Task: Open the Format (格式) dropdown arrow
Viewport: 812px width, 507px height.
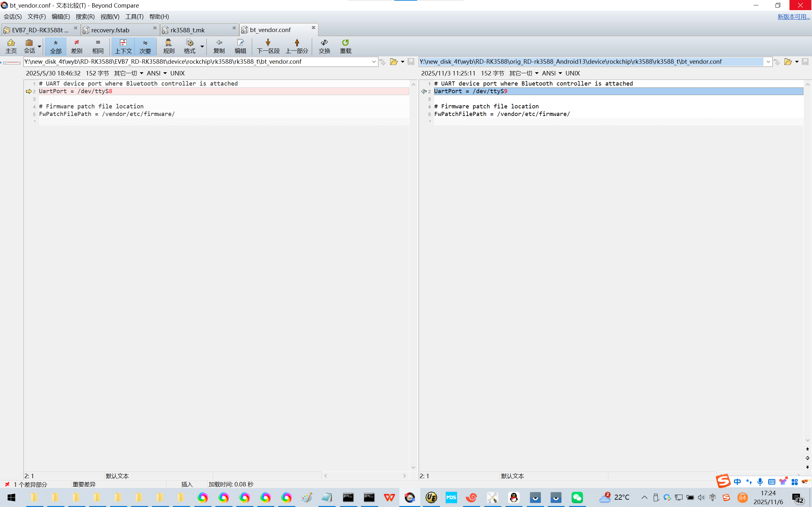Action: [x=202, y=46]
